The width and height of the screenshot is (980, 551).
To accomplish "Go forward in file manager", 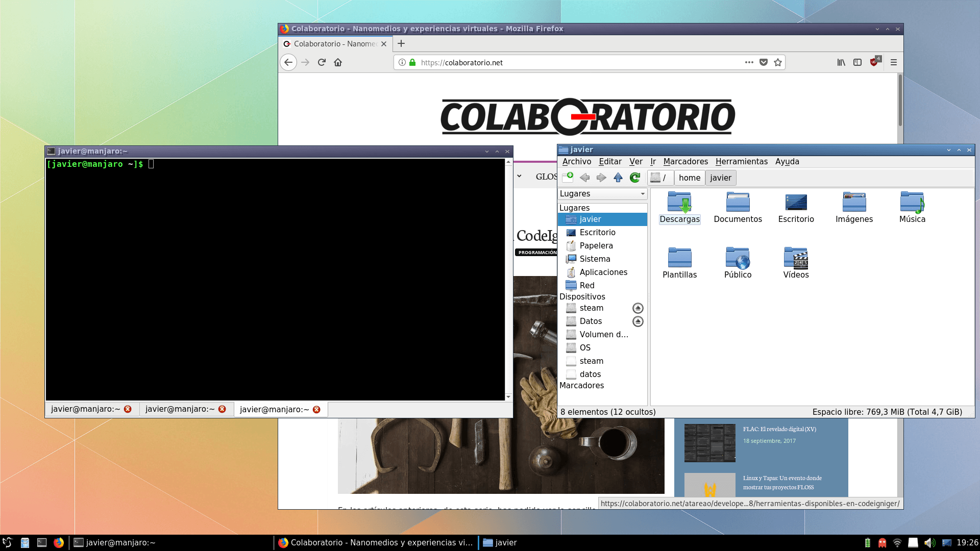I will (601, 178).
